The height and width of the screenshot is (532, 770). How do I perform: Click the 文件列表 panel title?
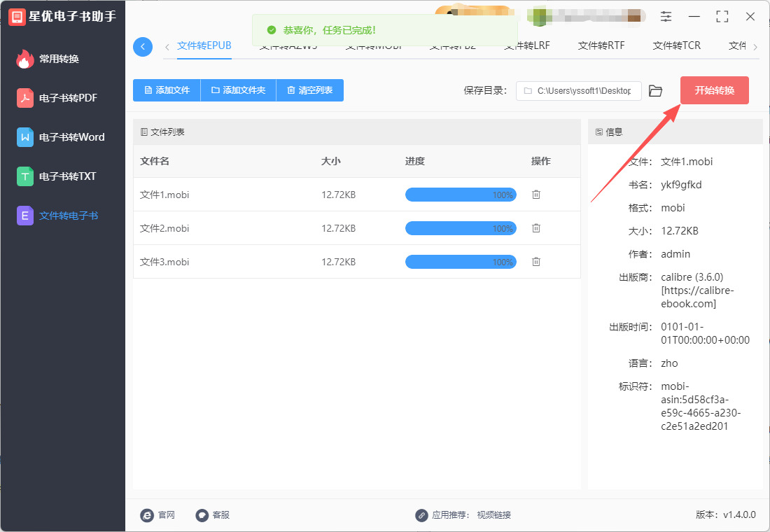pos(167,132)
